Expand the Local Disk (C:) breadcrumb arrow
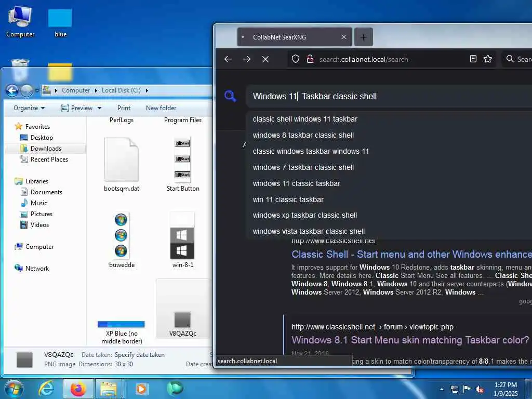Image resolution: width=532 pixels, height=399 pixels. coord(147,90)
